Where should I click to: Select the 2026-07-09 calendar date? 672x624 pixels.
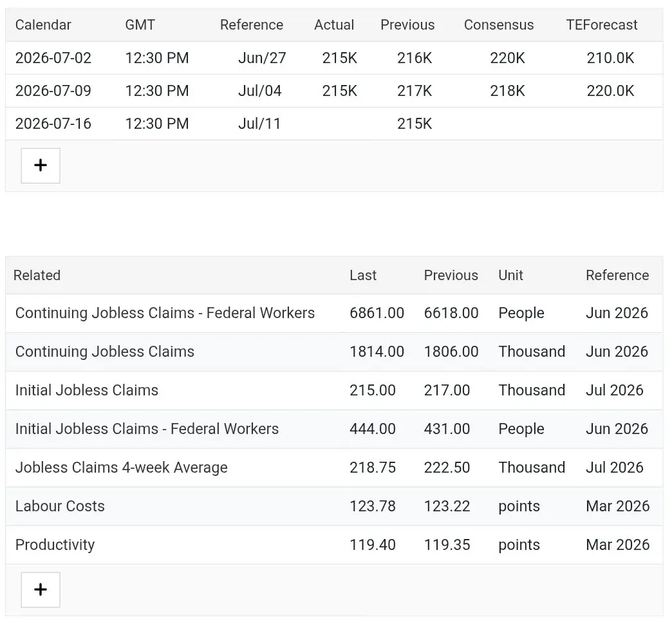coord(53,91)
